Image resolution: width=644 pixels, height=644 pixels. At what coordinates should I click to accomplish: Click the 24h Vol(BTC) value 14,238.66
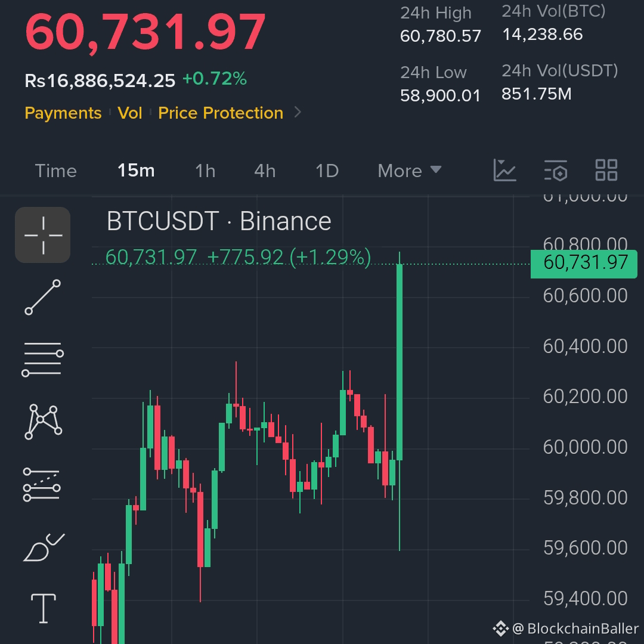(x=542, y=35)
